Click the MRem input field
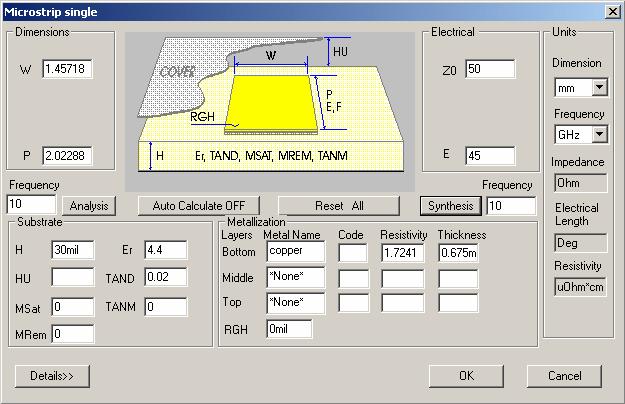Viewport: 625px width, 404px height. click(73, 334)
